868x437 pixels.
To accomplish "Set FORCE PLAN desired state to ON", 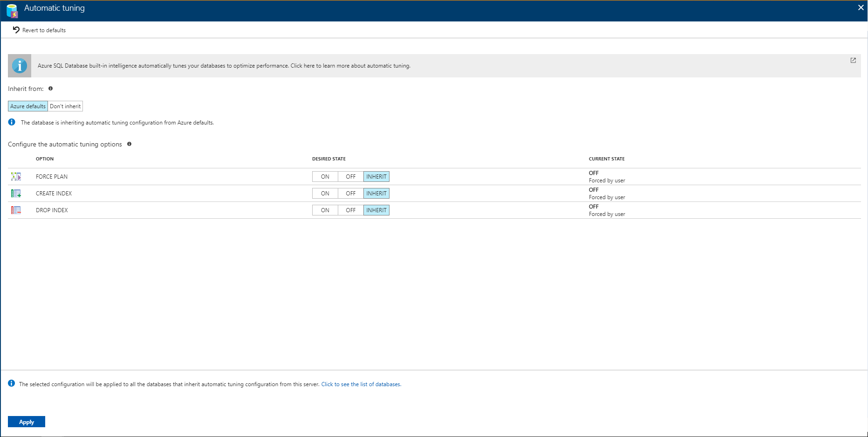I will click(x=325, y=176).
